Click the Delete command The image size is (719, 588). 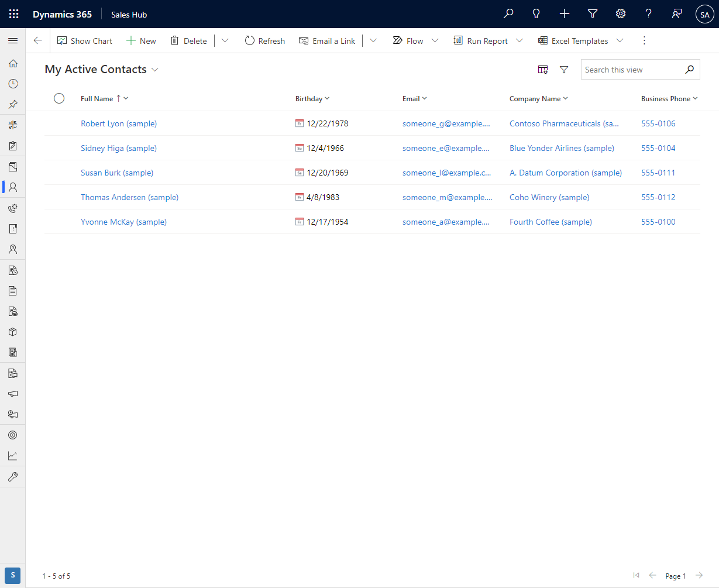[x=188, y=40]
